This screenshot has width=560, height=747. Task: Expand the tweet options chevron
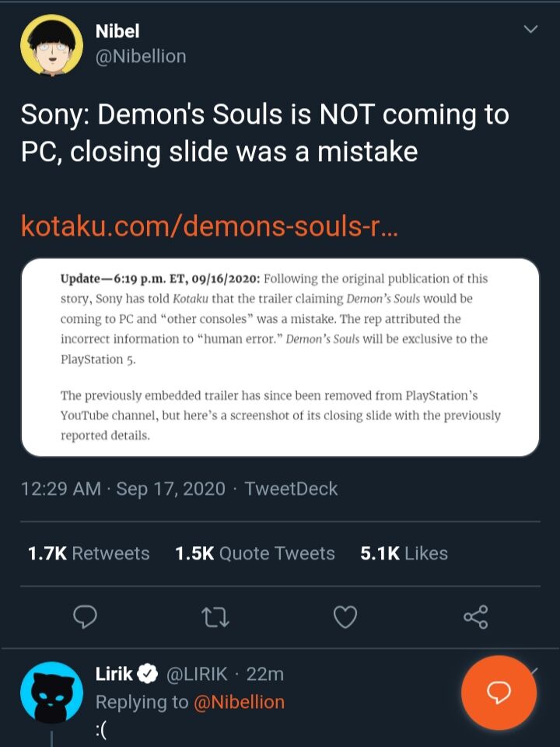click(530, 30)
